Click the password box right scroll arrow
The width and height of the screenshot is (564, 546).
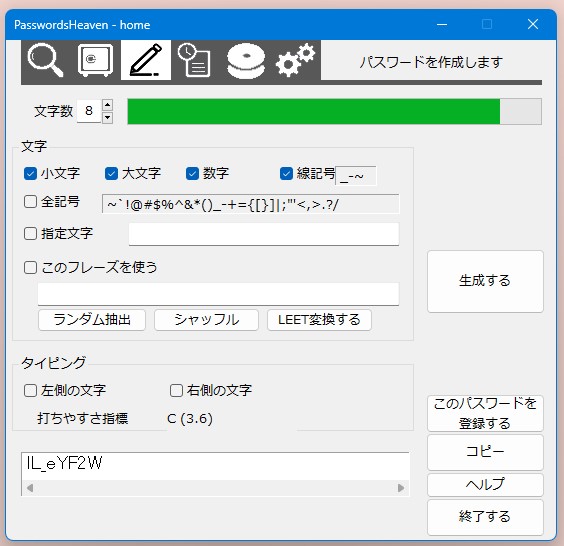(401, 488)
